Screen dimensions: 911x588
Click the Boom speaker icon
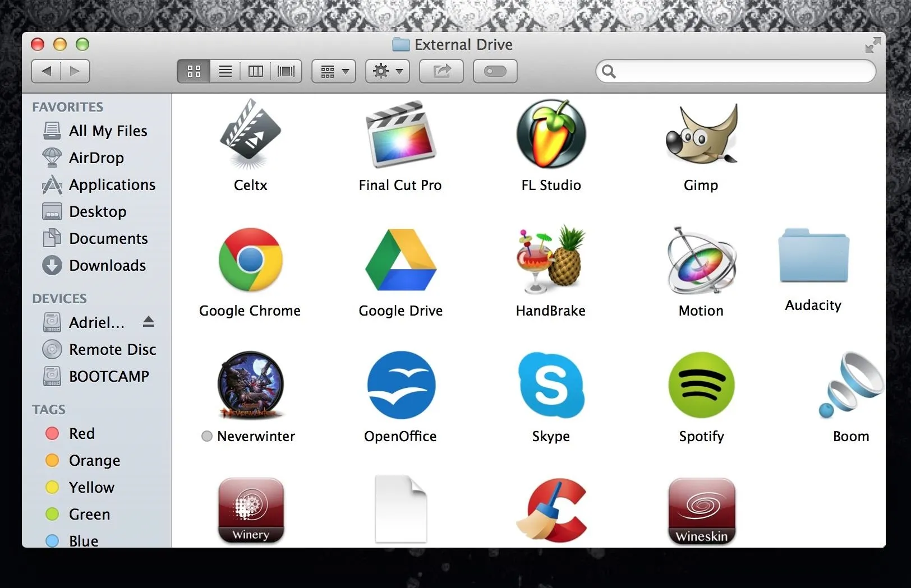point(851,385)
